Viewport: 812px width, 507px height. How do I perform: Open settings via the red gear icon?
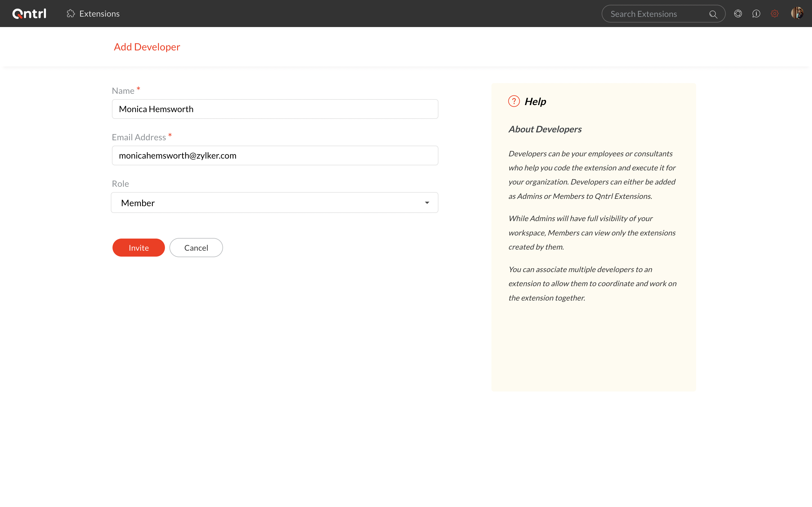[775, 14]
